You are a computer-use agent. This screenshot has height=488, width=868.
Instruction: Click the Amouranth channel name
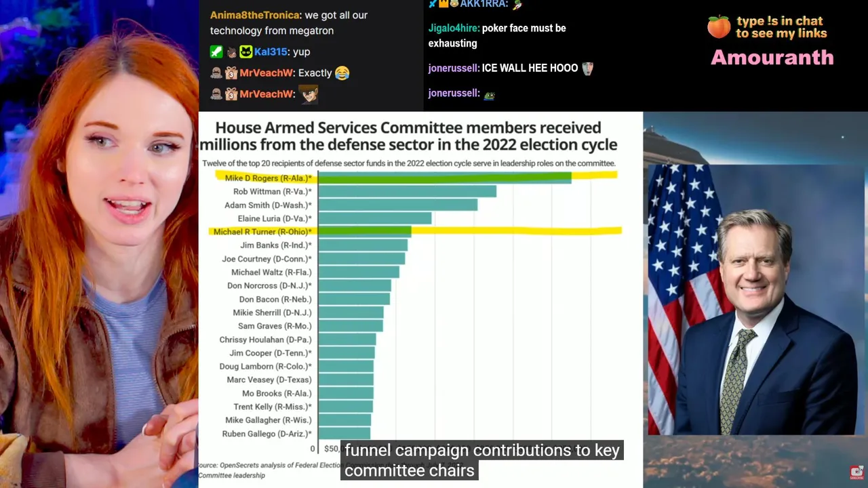772,58
